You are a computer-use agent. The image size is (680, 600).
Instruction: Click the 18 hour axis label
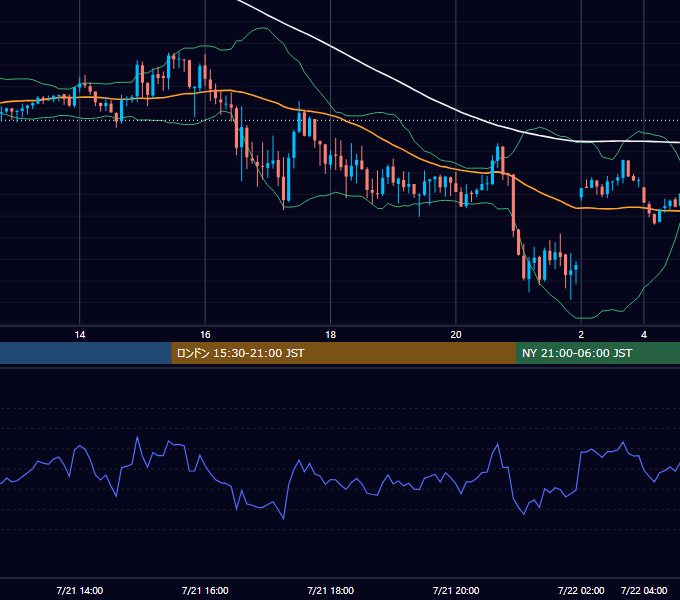(330, 335)
